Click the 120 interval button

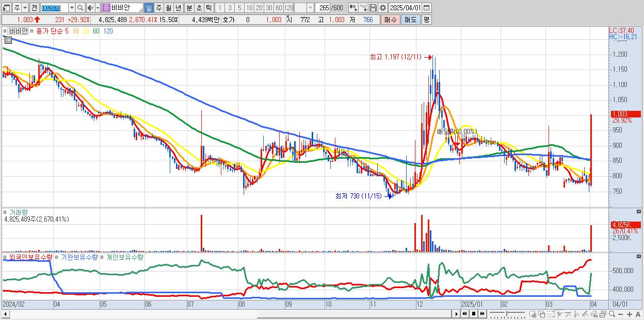click(x=288, y=8)
